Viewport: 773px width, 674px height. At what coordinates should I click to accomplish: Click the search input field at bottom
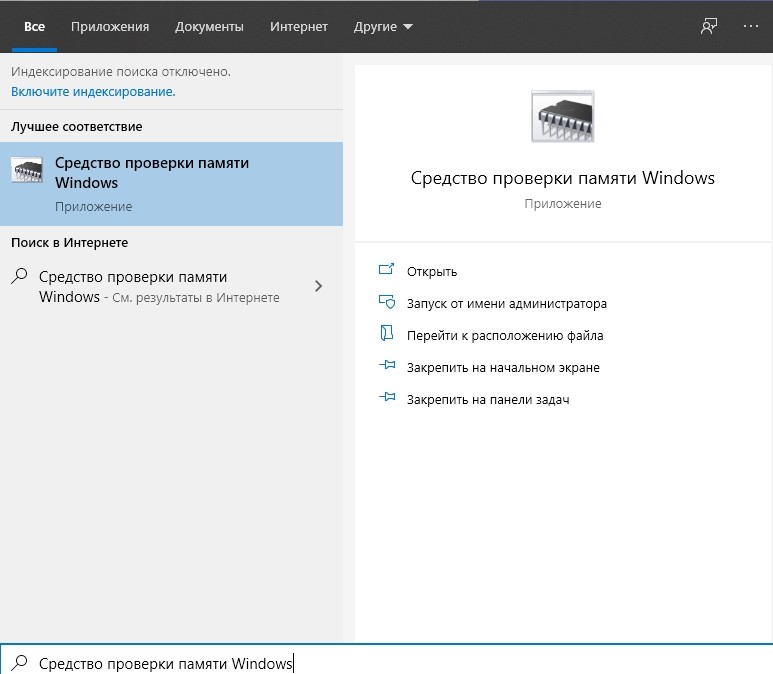(386, 660)
